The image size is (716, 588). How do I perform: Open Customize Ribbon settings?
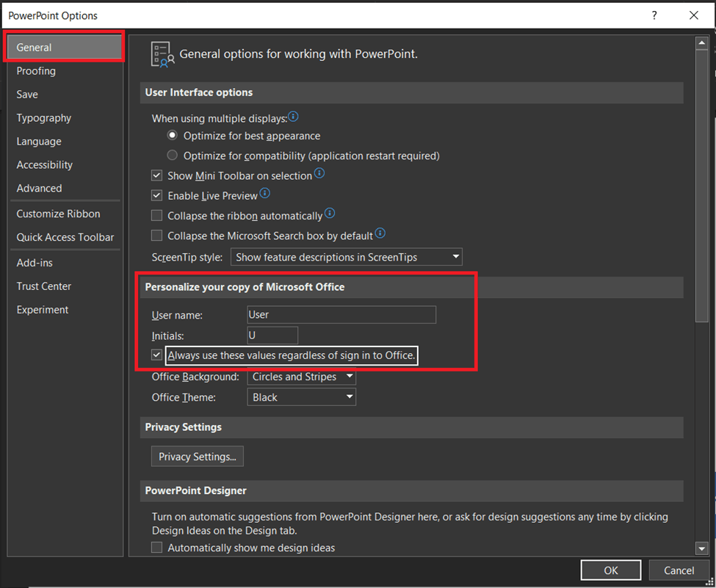tap(65, 214)
